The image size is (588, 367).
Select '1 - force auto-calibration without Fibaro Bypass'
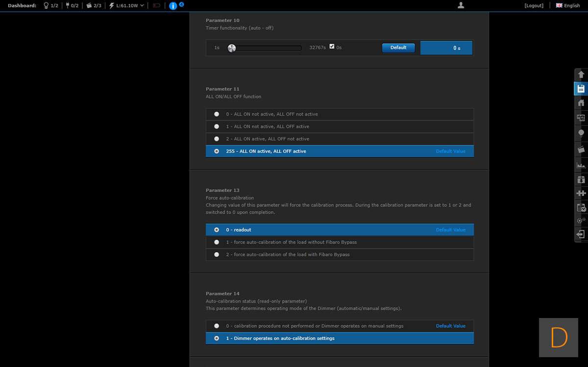tap(217, 242)
